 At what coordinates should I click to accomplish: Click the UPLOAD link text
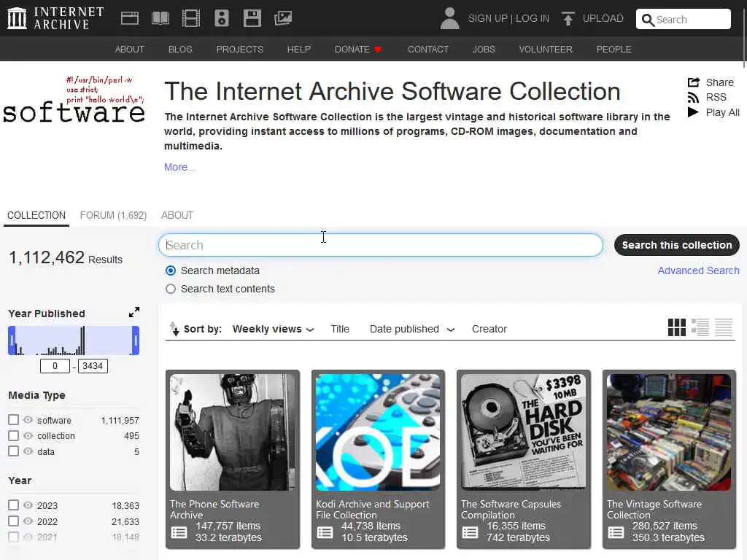603,18
